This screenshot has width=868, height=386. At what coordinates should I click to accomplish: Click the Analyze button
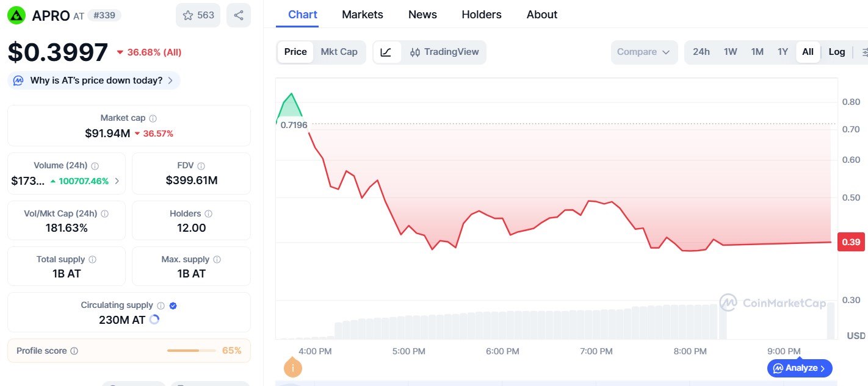click(x=800, y=368)
